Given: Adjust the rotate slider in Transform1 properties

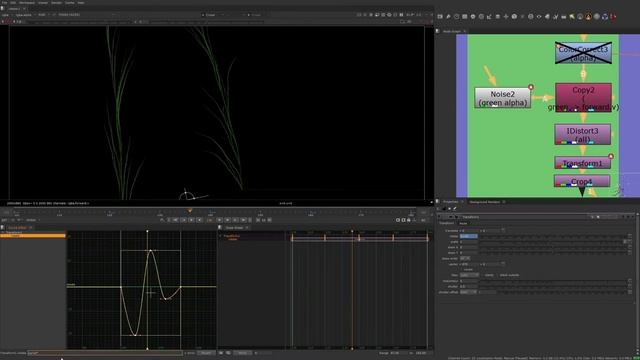Looking at the screenshot, I should [552, 236].
